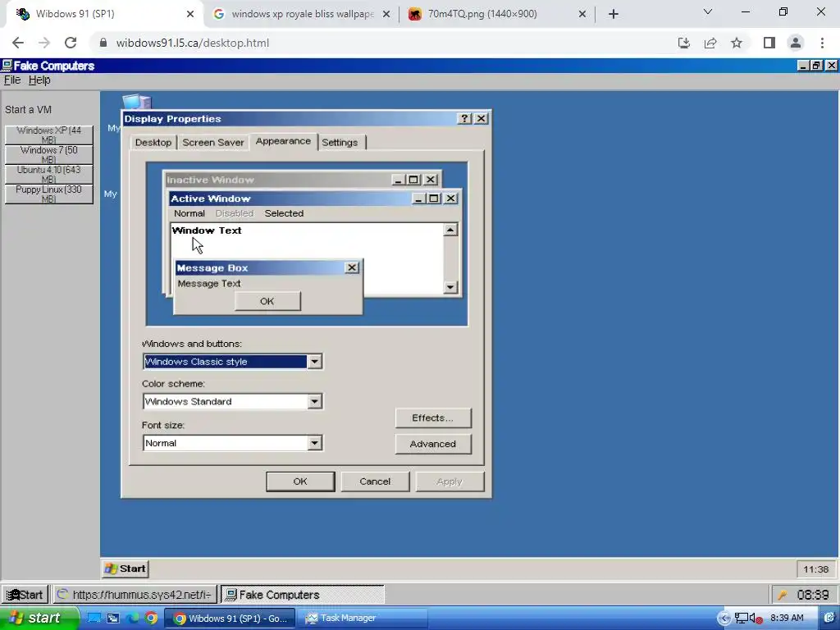Open Chrome profile avatar
Screen dimensions: 840x630
[796, 43]
